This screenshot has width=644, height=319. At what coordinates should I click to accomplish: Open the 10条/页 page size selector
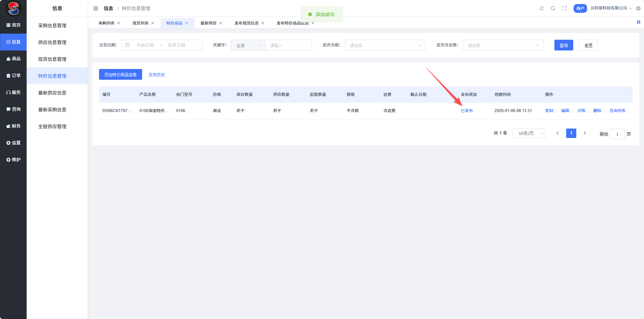click(x=529, y=133)
